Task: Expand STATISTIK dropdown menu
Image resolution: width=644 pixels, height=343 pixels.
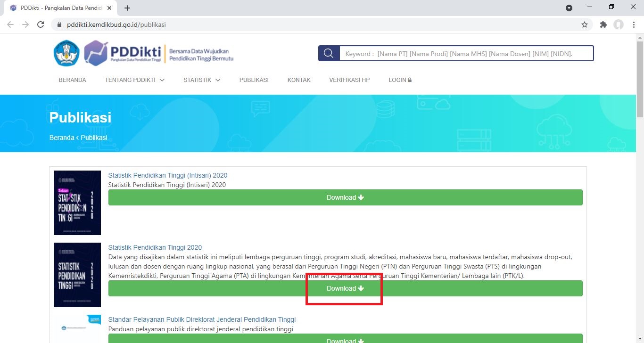Action: (x=202, y=80)
